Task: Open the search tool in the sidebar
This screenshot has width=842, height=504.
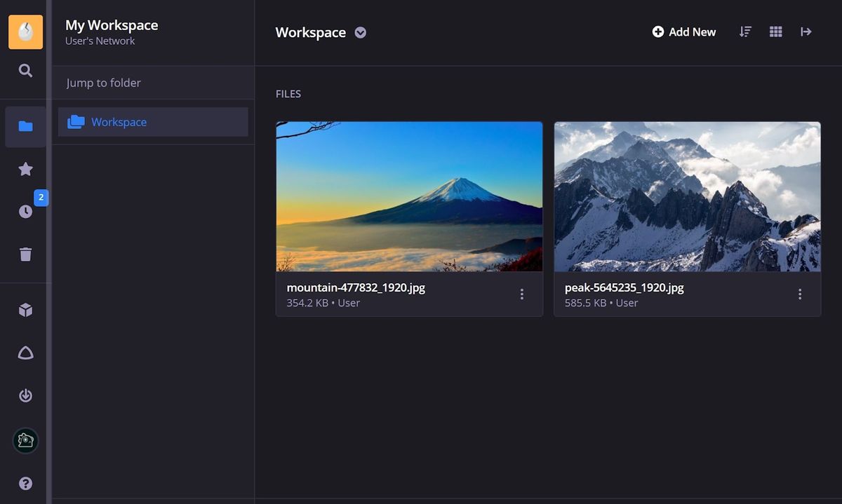Action: pos(25,70)
